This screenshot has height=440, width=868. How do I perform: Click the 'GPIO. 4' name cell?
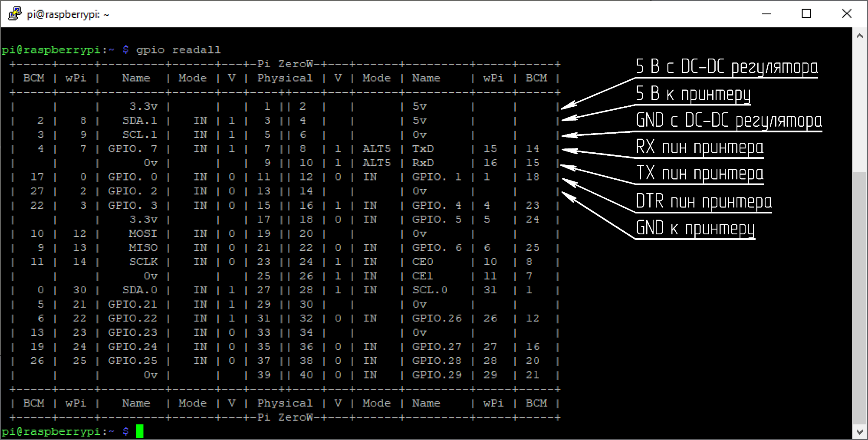pyautogui.click(x=437, y=205)
